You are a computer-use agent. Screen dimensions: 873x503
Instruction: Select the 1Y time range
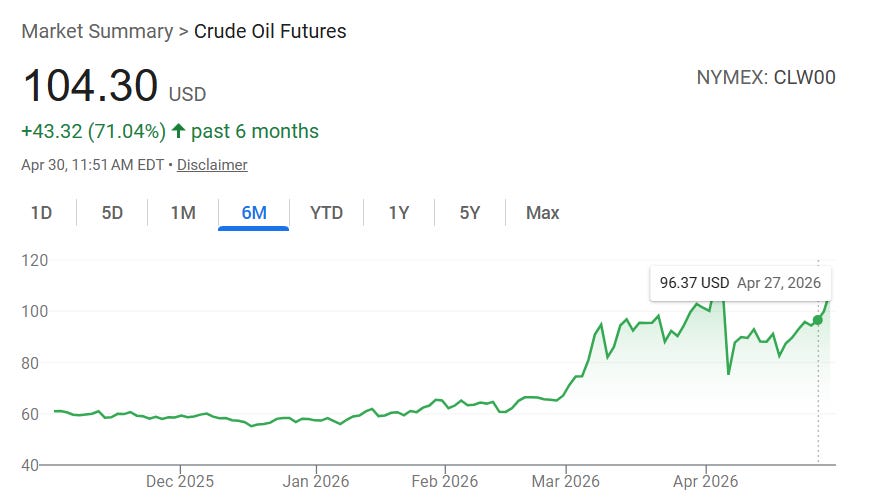point(399,213)
